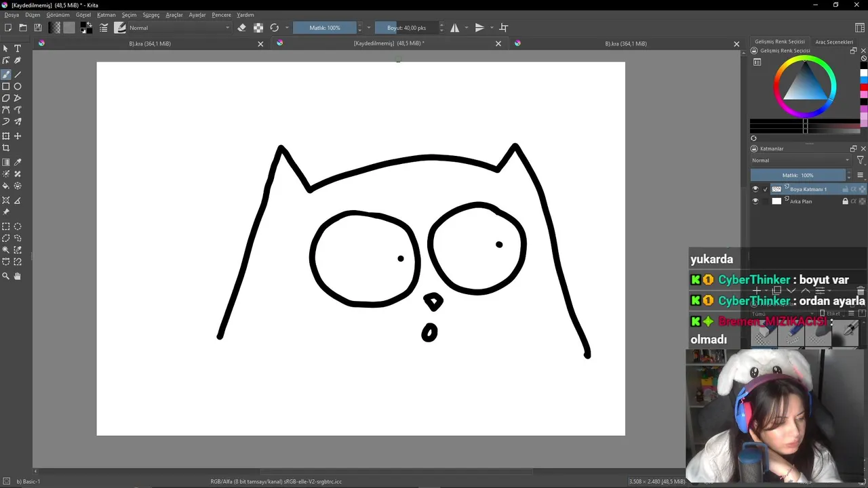The image size is (868, 488).
Task: Select the Elliptical Selection tool
Action: pyautogui.click(x=18, y=227)
